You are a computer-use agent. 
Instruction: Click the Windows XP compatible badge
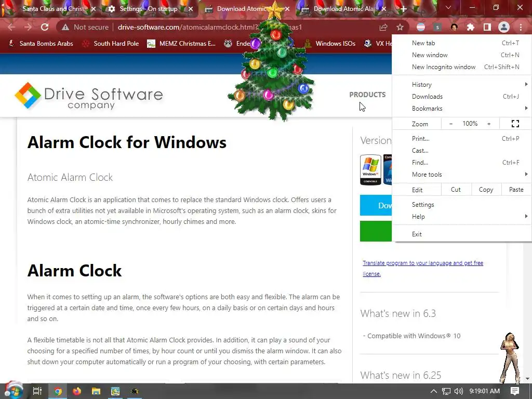pyautogui.click(x=370, y=170)
